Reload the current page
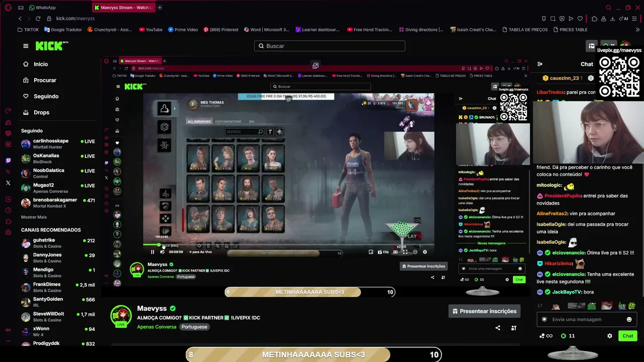This screenshot has width=644, height=362. click(x=38, y=19)
